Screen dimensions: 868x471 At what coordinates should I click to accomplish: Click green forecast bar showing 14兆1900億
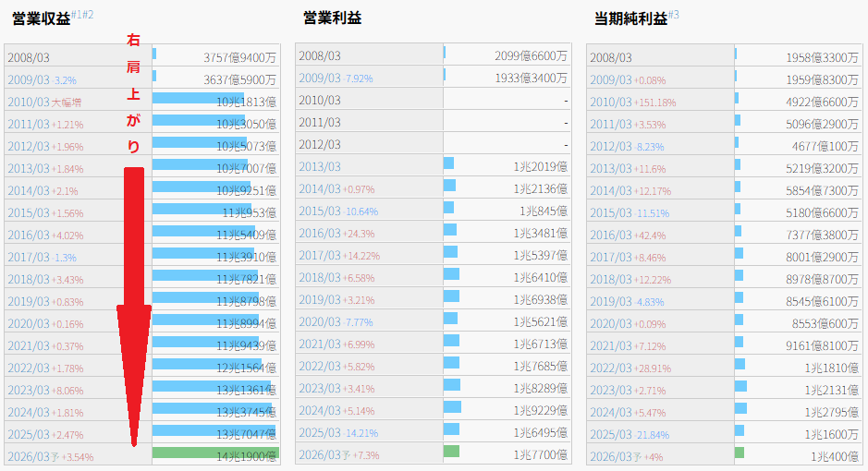[214, 453]
